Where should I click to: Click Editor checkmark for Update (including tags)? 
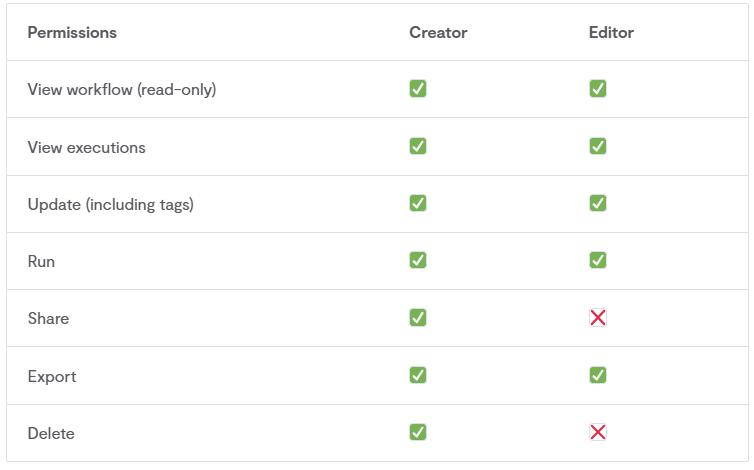598,203
